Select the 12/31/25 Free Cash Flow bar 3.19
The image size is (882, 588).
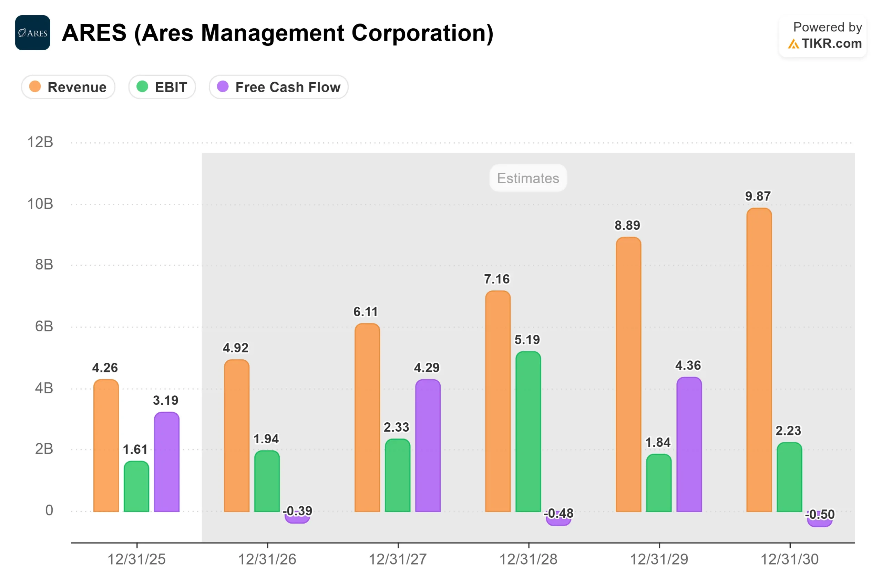(167, 462)
